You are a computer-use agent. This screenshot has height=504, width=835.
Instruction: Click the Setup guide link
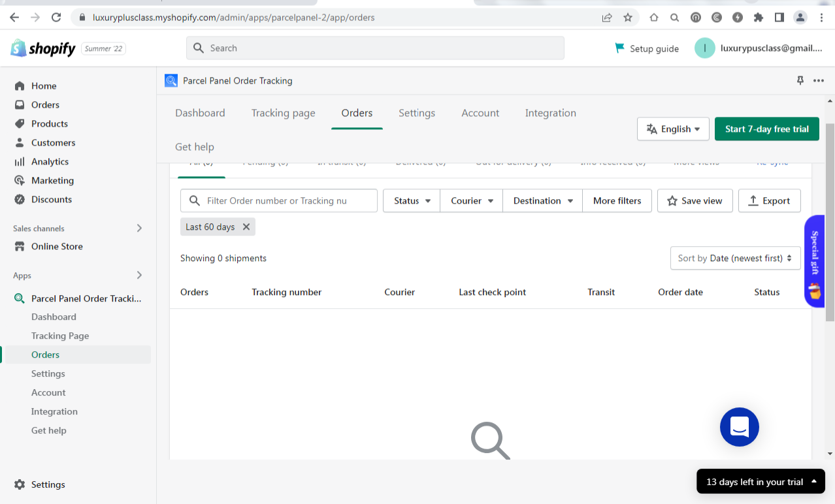click(646, 48)
